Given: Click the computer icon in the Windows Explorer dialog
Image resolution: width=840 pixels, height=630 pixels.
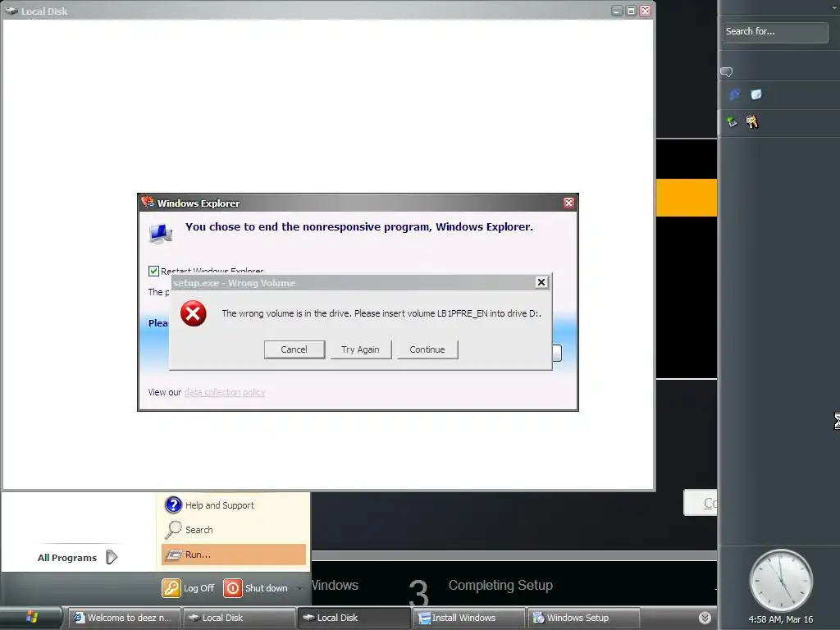Looking at the screenshot, I should [x=160, y=234].
